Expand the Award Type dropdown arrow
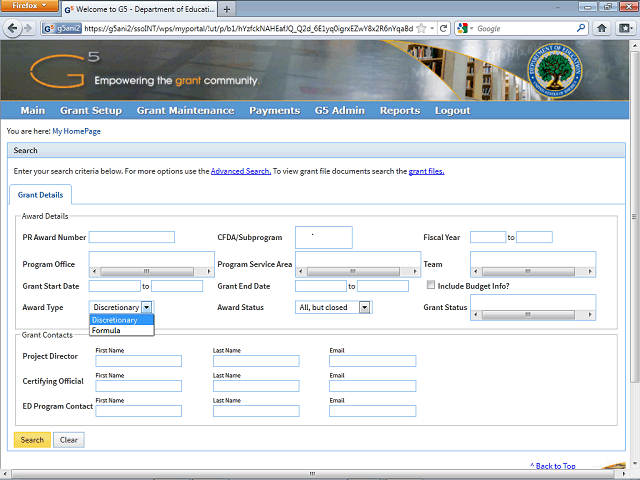Image resolution: width=640 pixels, height=480 pixels. (147, 307)
